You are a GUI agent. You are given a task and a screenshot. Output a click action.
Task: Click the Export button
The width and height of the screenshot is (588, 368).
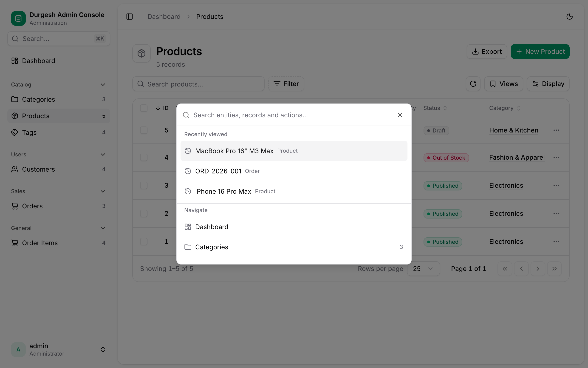point(487,51)
